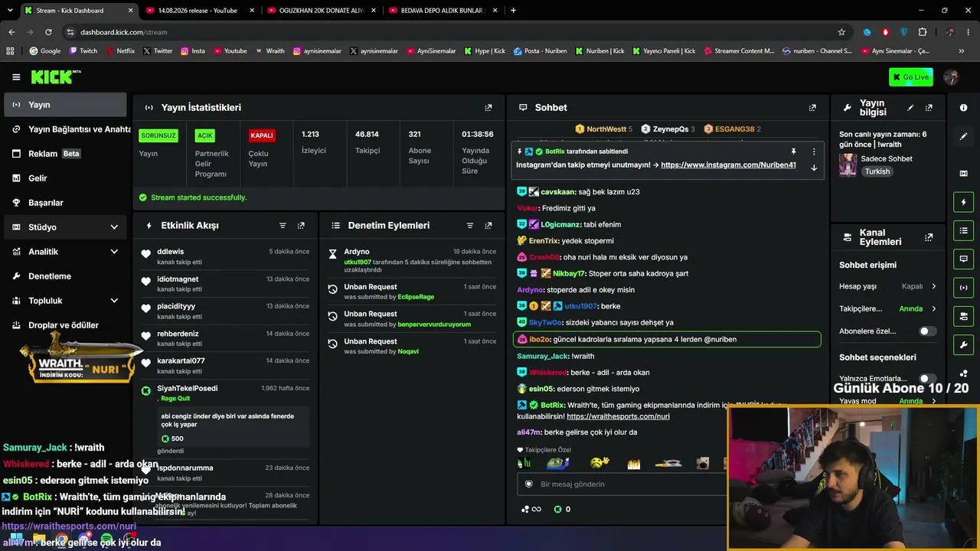980x551 pixels.
Task: Pop out the Etkinlik Akışı panel
Action: 301,226
